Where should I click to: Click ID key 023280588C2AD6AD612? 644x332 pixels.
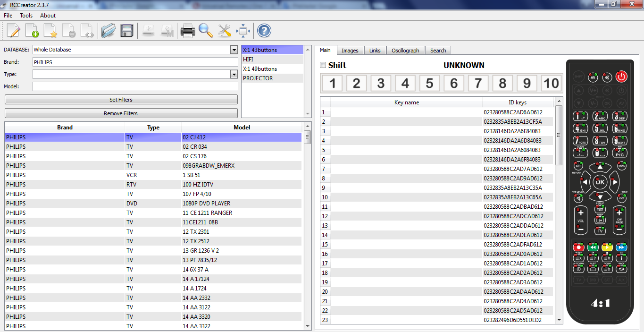click(513, 112)
